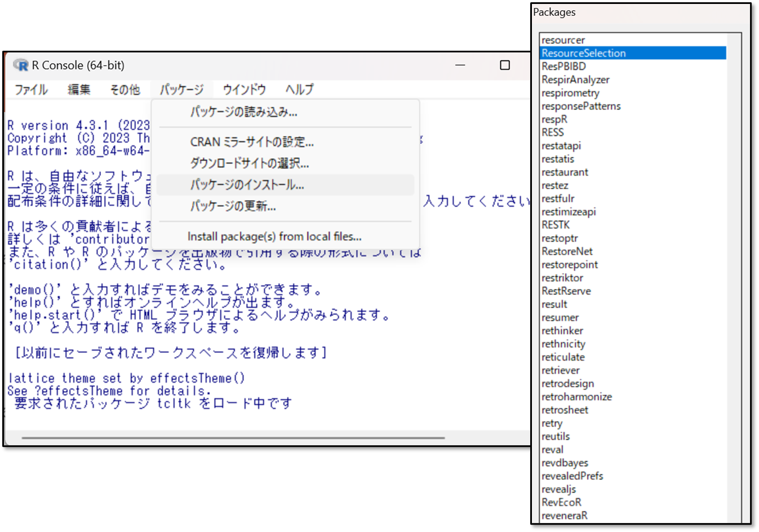Choose RestRserve in the package list
The width and height of the screenshot is (759, 532).
566,291
